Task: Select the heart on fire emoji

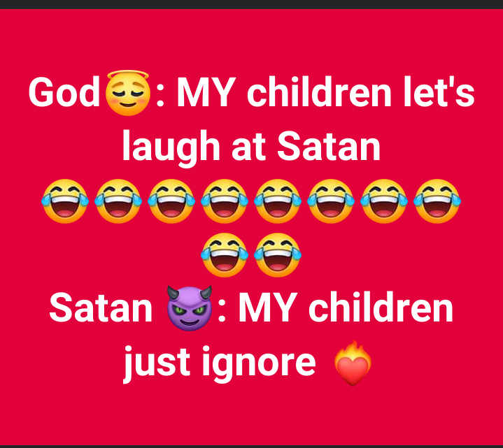Action: [x=353, y=363]
